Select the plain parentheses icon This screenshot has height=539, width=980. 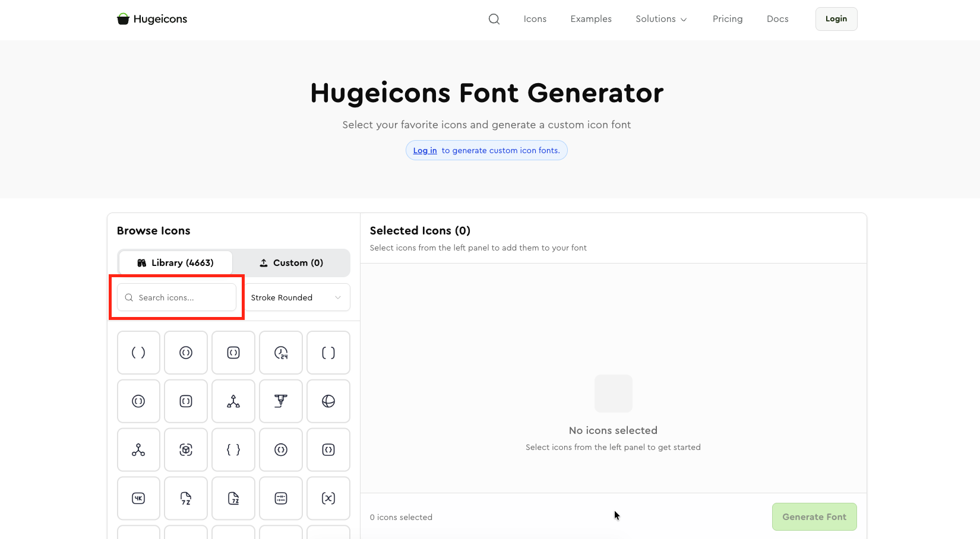pyautogui.click(x=138, y=353)
